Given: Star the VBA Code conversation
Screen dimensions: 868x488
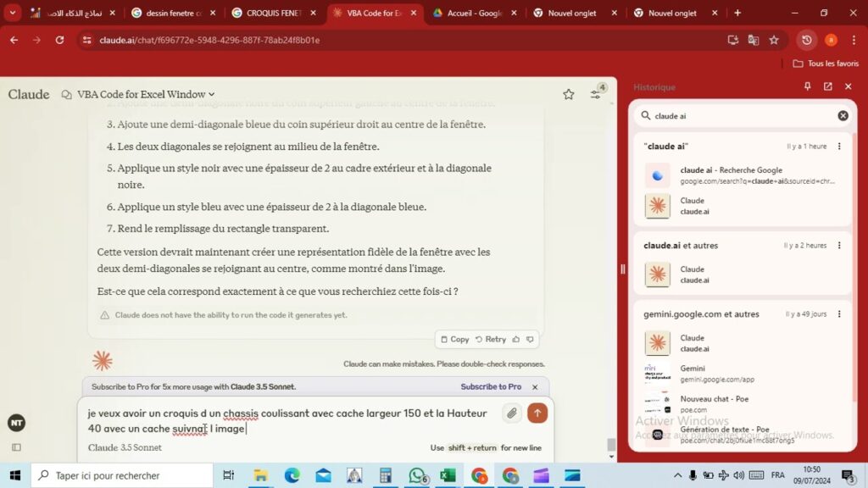Looking at the screenshot, I should click(569, 95).
